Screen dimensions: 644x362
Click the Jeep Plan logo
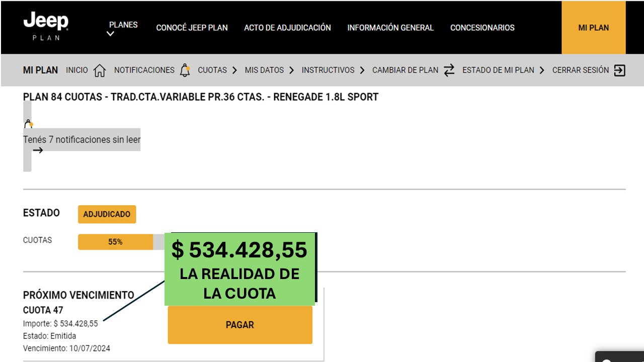tap(46, 27)
